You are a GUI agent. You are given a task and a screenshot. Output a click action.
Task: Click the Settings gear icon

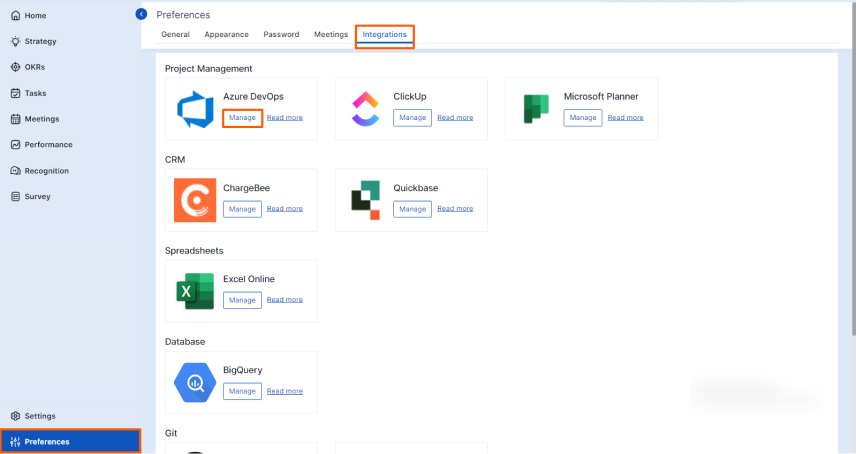click(x=15, y=416)
